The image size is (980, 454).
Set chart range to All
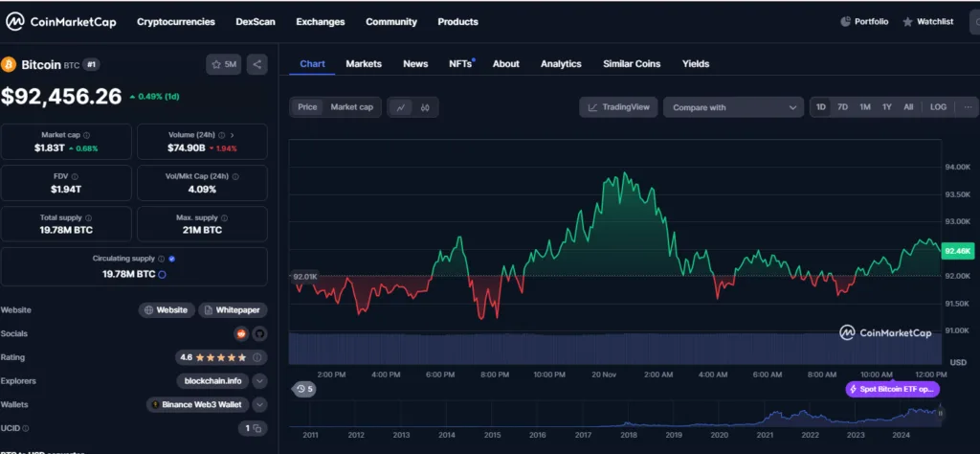(908, 107)
